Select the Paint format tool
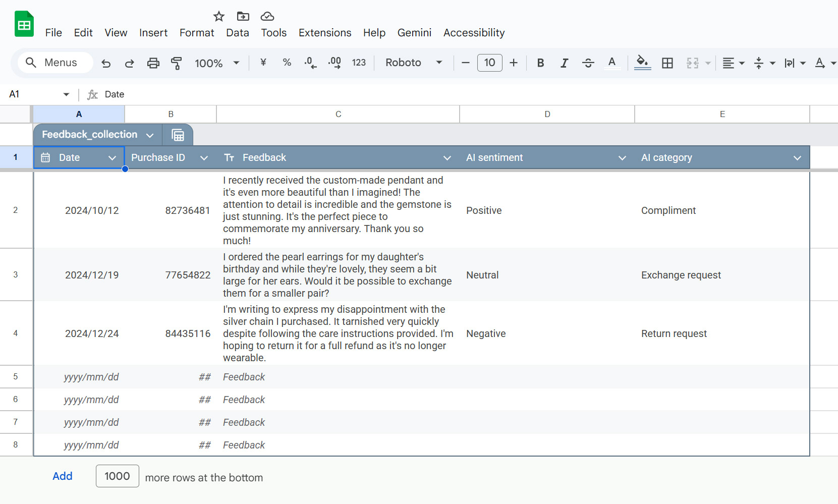This screenshot has width=838, height=504. 176,63
